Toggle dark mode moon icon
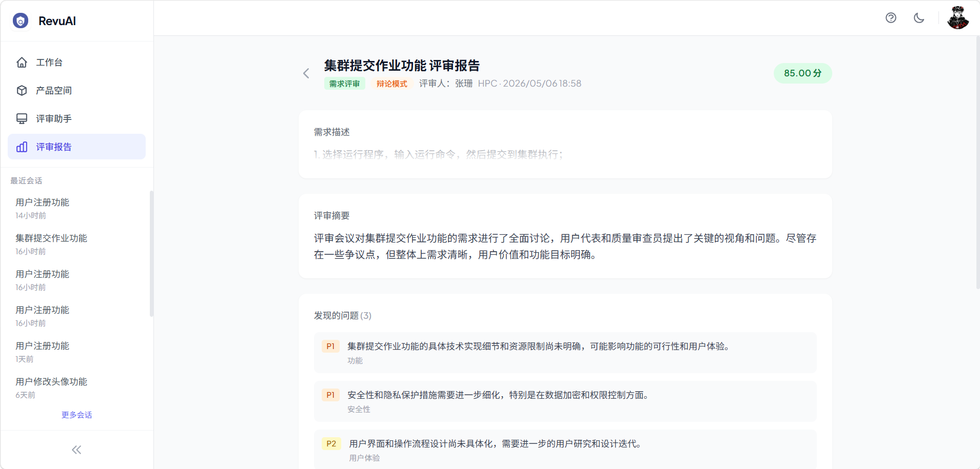 coord(919,18)
